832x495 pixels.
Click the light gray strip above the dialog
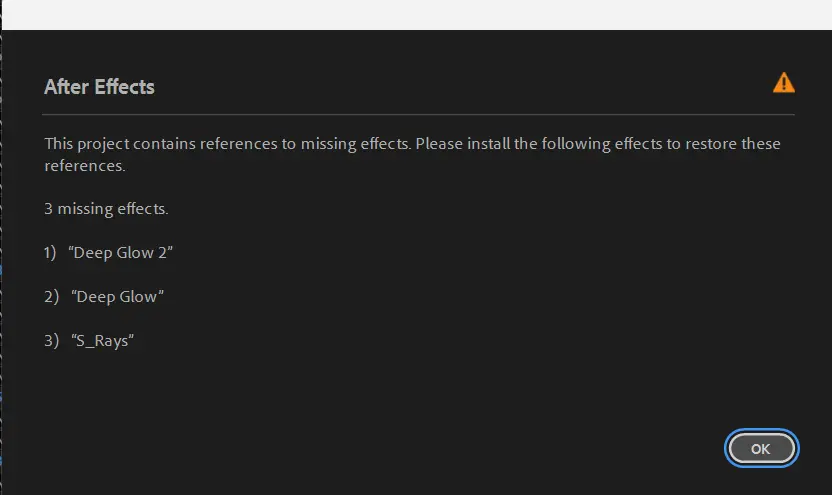click(416, 14)
